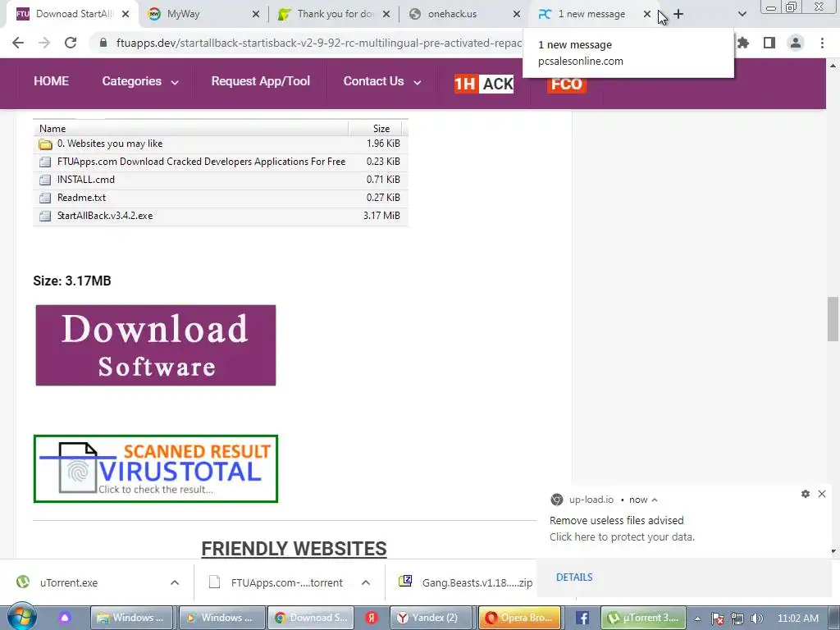Click the network tray icon
The image size is (840, 630).
click(x=737, y=619)
